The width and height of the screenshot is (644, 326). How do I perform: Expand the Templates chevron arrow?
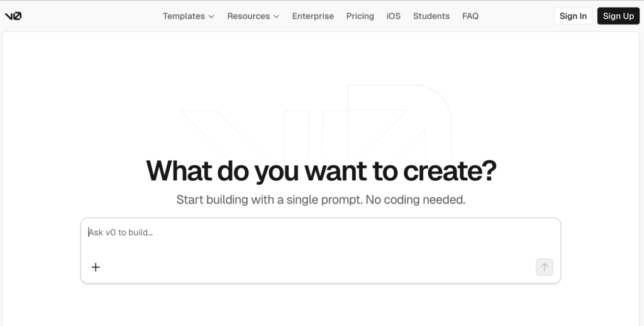pyautogui.click(x=211, y=16)
